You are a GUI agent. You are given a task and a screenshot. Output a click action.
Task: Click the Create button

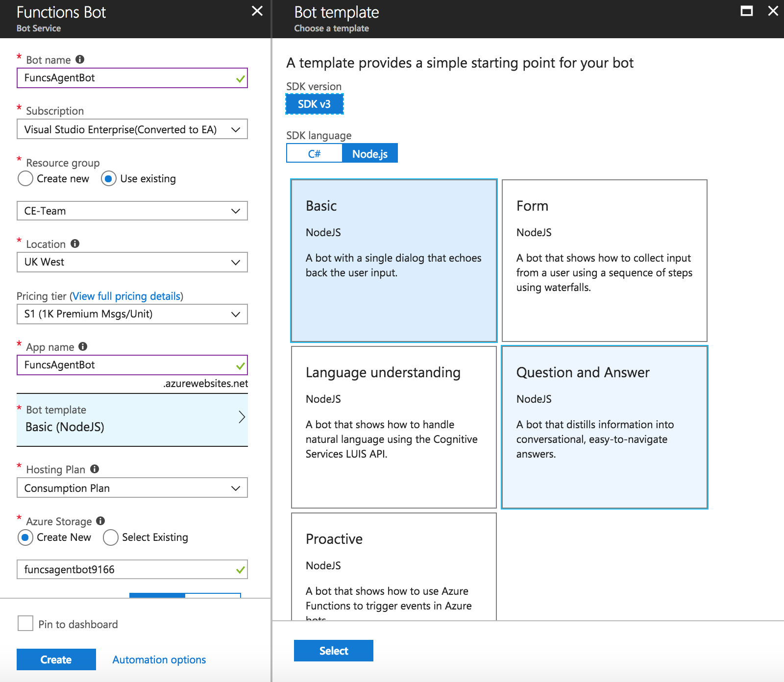56,659
